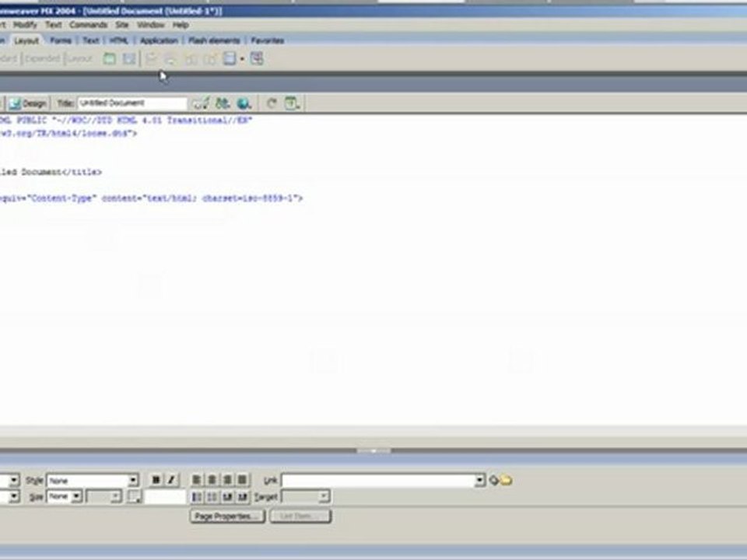Align text left in Properties
Screen dimensions: 747x560
(196, 480)
